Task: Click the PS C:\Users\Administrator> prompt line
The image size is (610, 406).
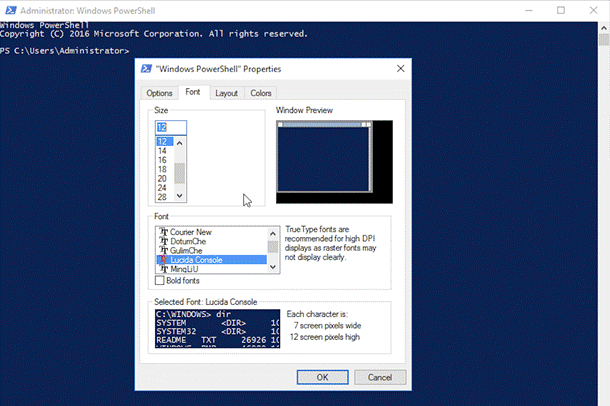Action: coord(65,51)
